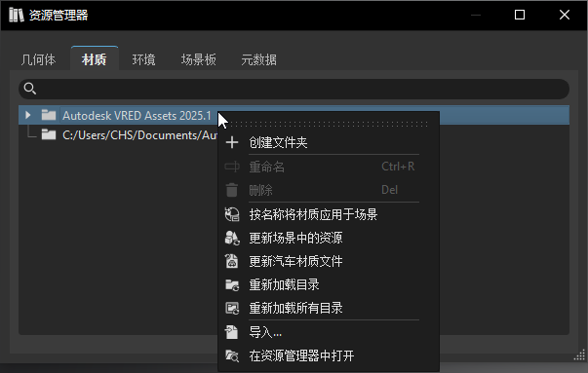
Task: Open the 材质 tab
Action: 95,58
